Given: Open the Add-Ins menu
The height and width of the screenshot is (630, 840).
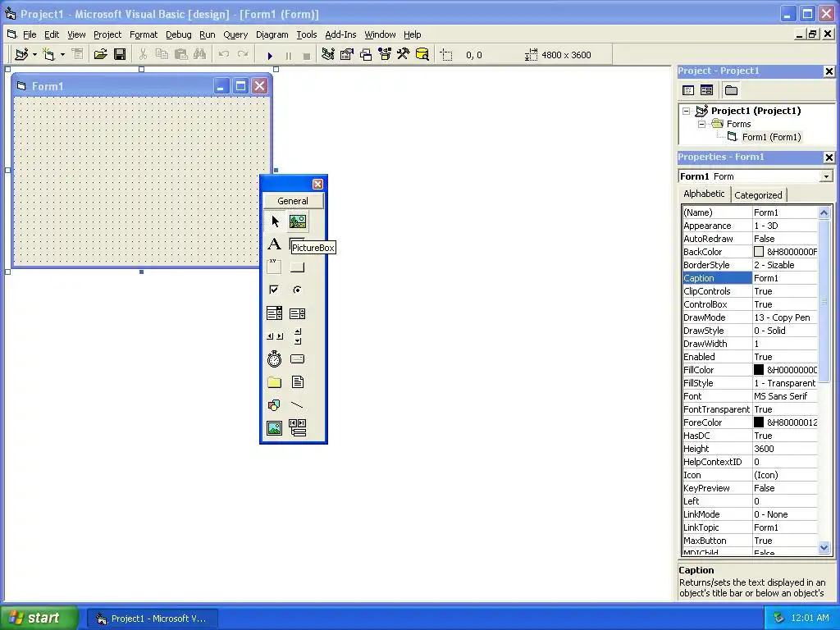Looking at the screenshot, I should 340,34.
